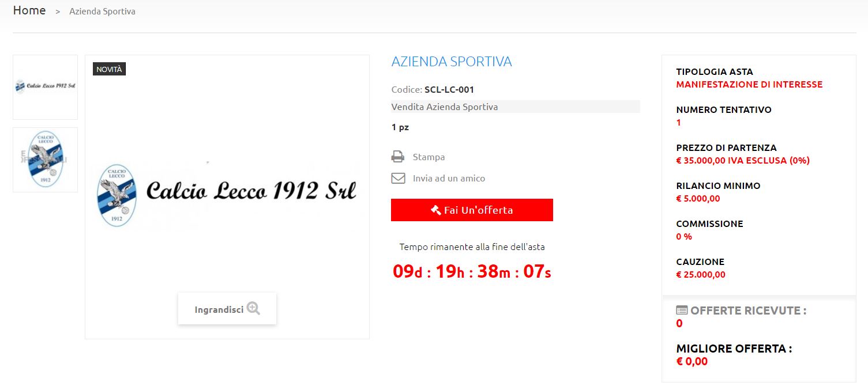Image resolution: width=868 pixels, height=390 pixels.
Task: Click the Stampa print link
Action: [429, 157]
